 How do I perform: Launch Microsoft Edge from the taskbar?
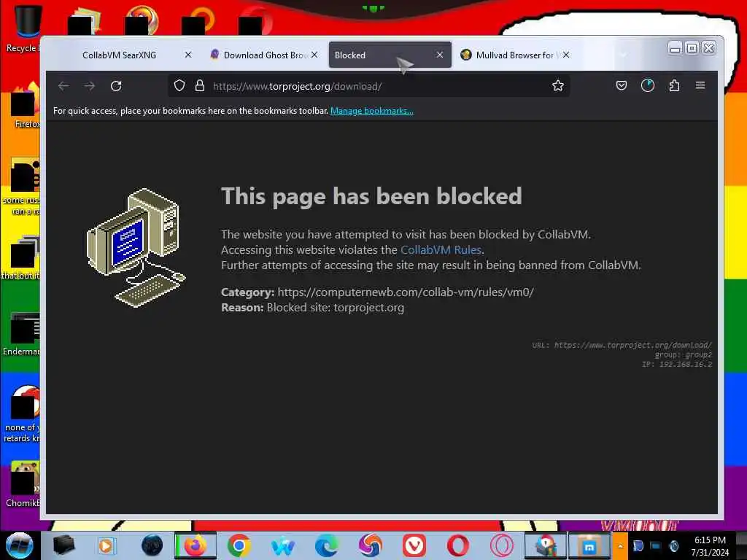[x=327, y=545]
